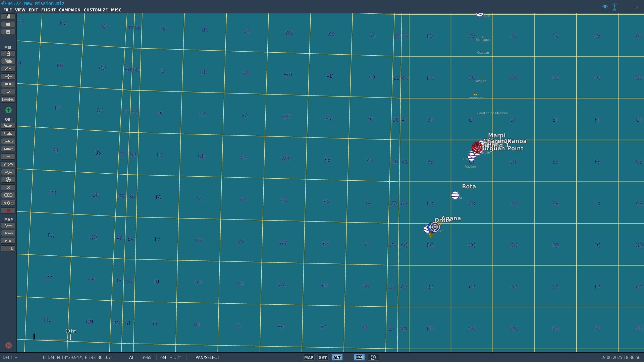The image size is (644, 362).
Task: Open the VIEW menu
Action: click(20, 10)
